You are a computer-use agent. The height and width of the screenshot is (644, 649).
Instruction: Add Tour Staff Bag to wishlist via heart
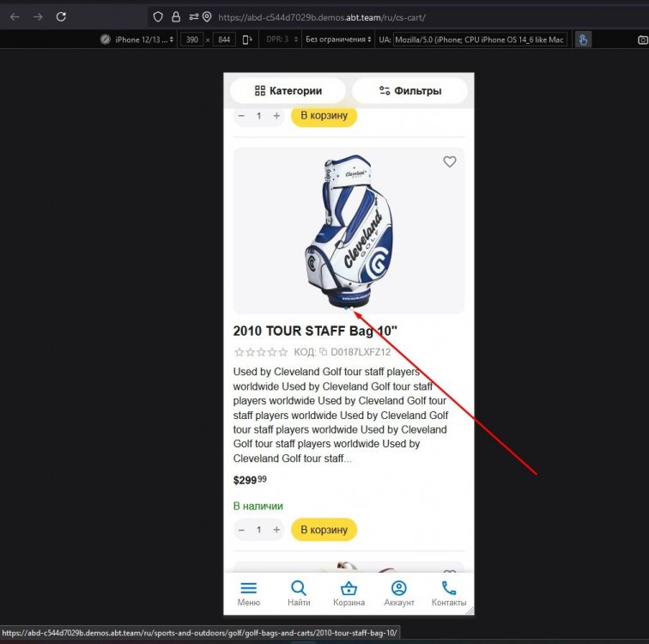coord(450,161)
